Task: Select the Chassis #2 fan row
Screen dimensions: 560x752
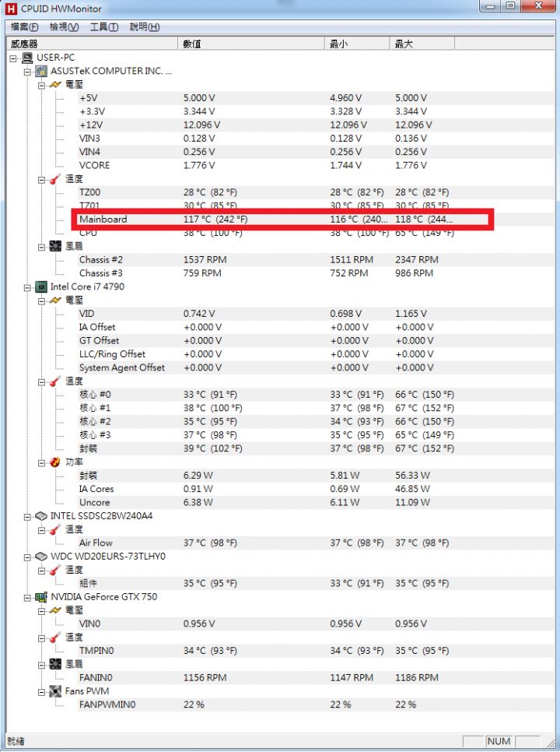Action: (x=316, y=259)
